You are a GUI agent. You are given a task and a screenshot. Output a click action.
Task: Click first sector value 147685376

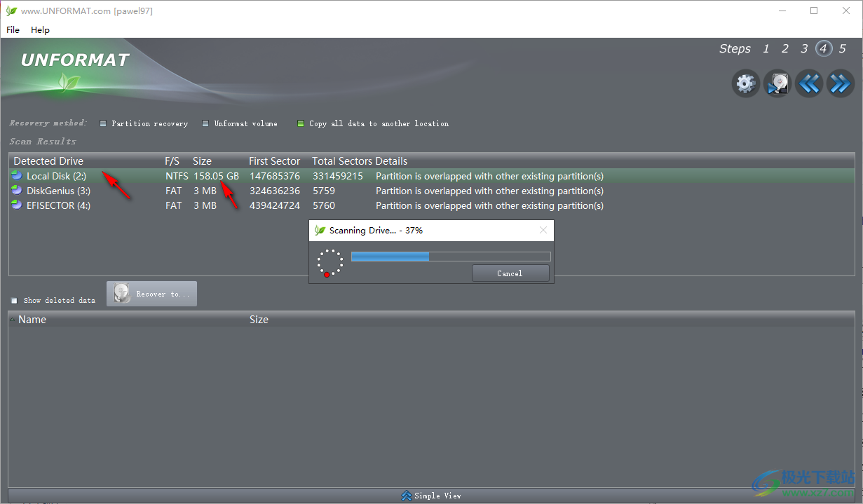(x=275, y=176)
